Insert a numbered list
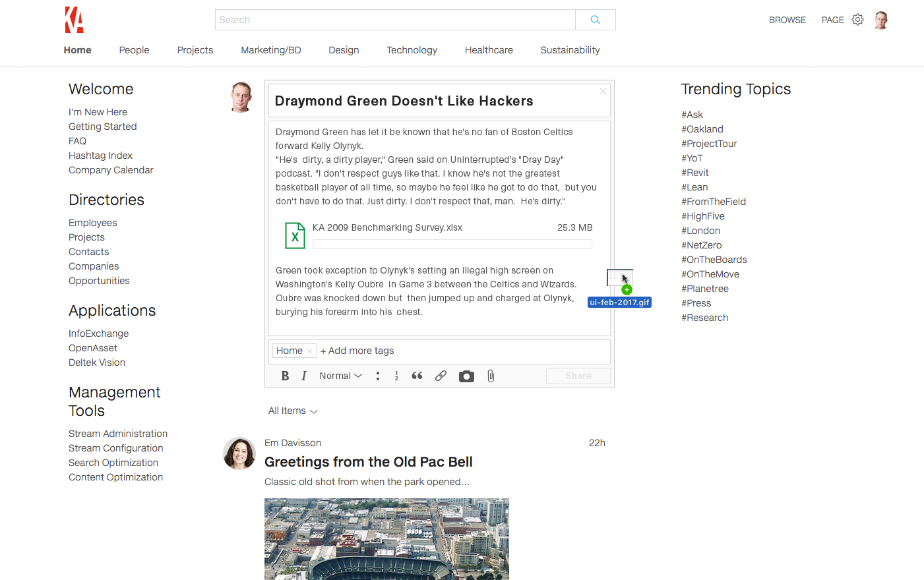The image size is (924, 580). click(x=396, y=376)
